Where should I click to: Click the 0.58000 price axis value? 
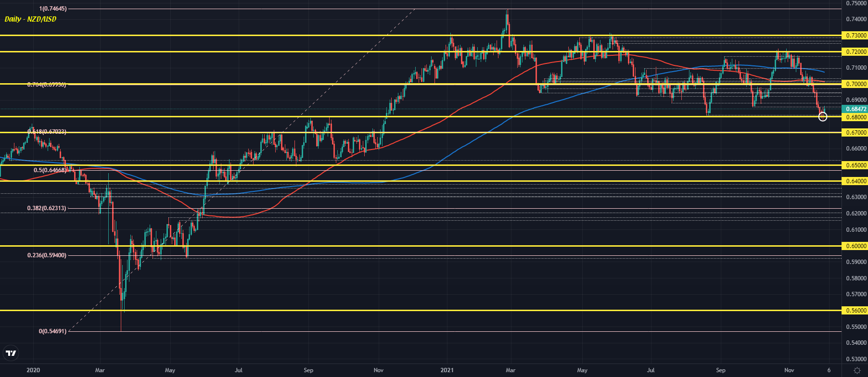coord(856,278)
